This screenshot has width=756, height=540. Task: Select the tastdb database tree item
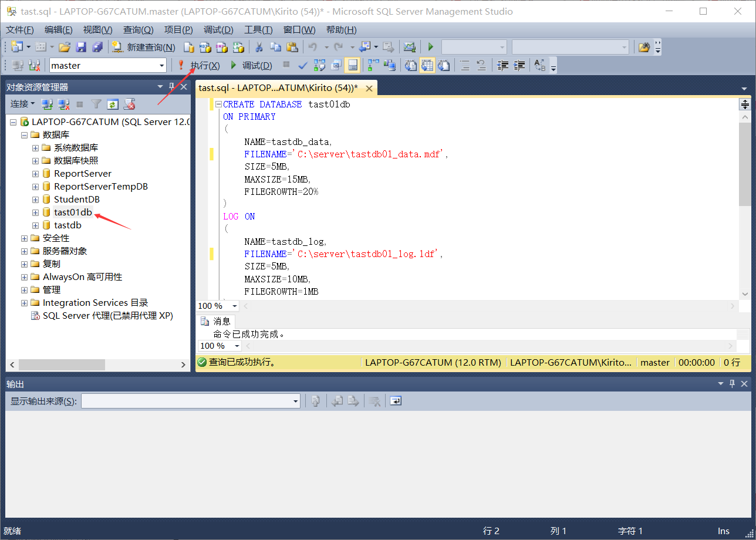67,225
